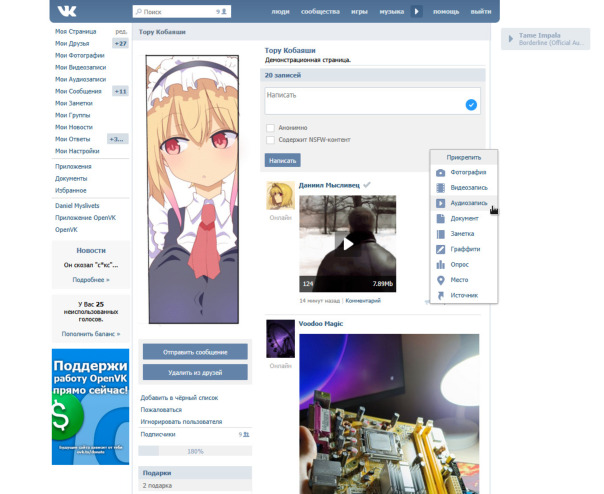Open Документы in sidebar

(71, 178)
